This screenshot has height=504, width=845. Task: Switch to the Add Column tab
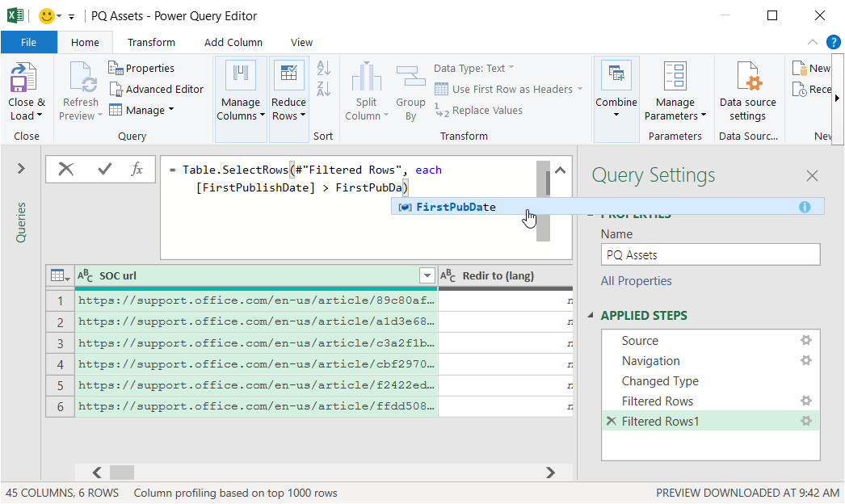coord(233,42)
